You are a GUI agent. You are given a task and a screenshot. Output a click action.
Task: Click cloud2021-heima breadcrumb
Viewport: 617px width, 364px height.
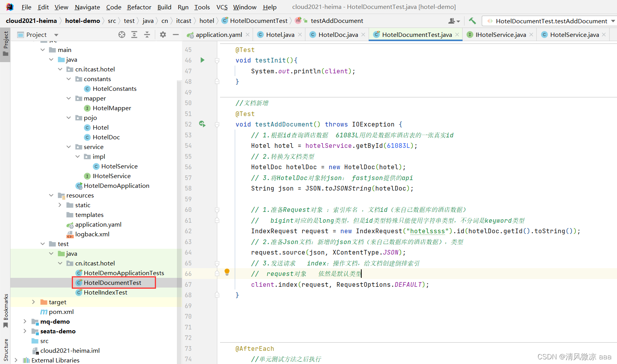31,21
